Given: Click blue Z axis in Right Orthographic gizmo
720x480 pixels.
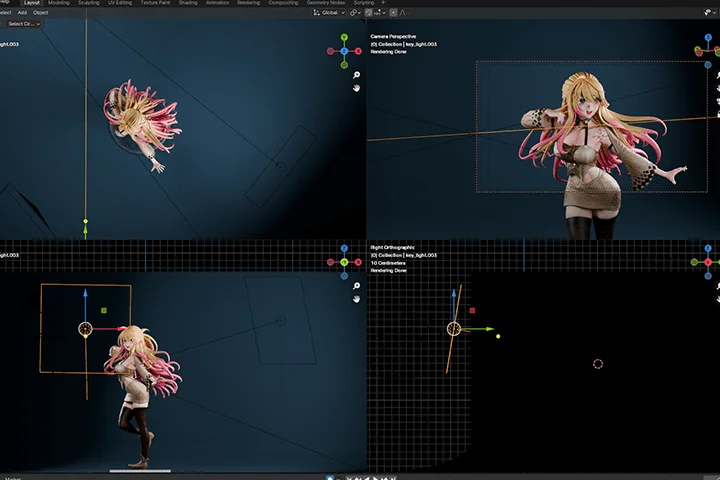Looking at the screenshot, I should click(x=708, y=248).
